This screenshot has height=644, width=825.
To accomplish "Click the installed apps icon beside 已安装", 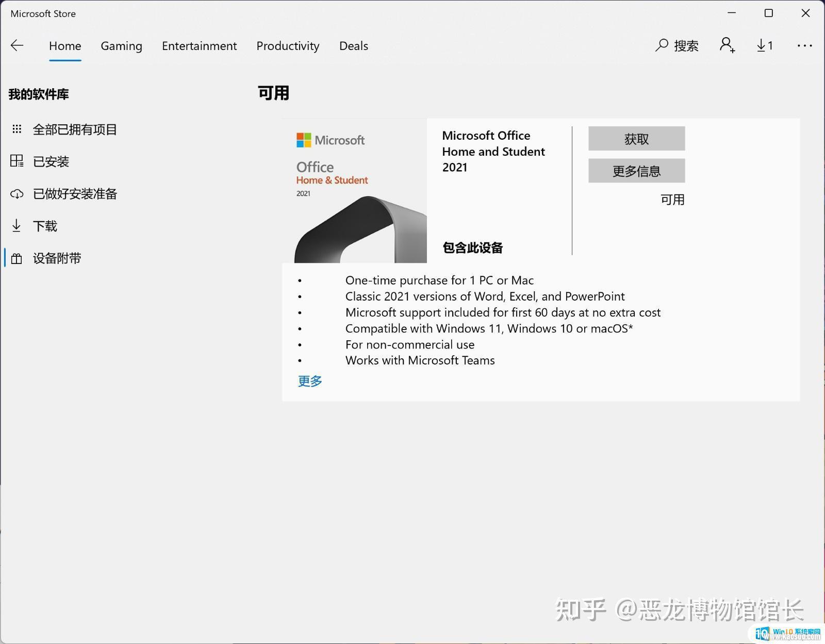I will (x=16, y=161).
